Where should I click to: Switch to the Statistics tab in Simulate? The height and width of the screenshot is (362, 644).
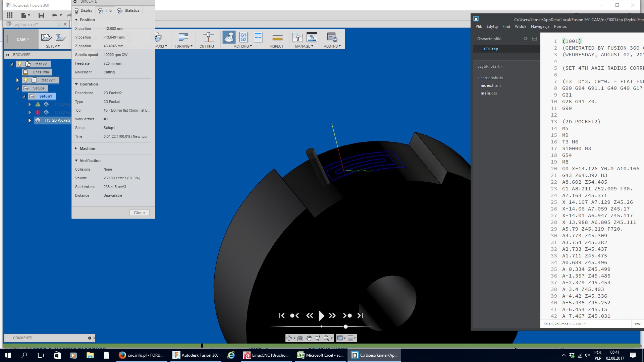[128, 11]
